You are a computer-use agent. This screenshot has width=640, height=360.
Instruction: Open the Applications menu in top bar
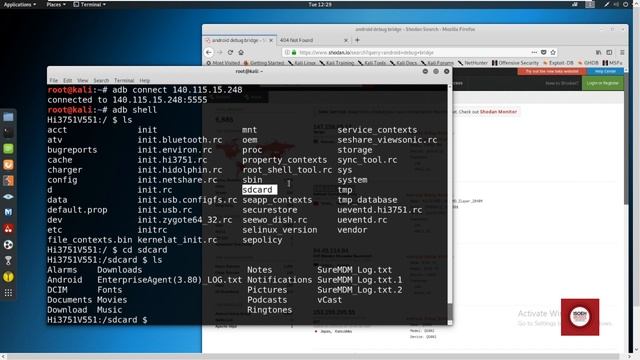pos(20,4)
